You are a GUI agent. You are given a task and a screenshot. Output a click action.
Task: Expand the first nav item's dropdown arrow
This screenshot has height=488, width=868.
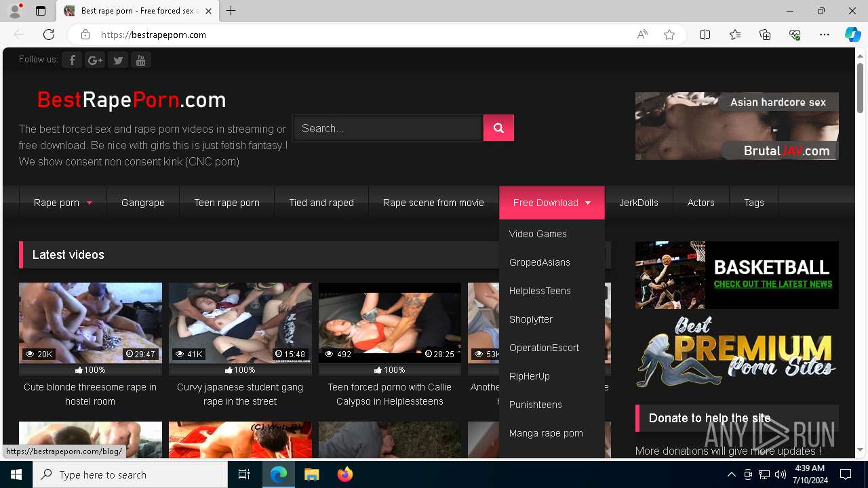coord(89,203)
